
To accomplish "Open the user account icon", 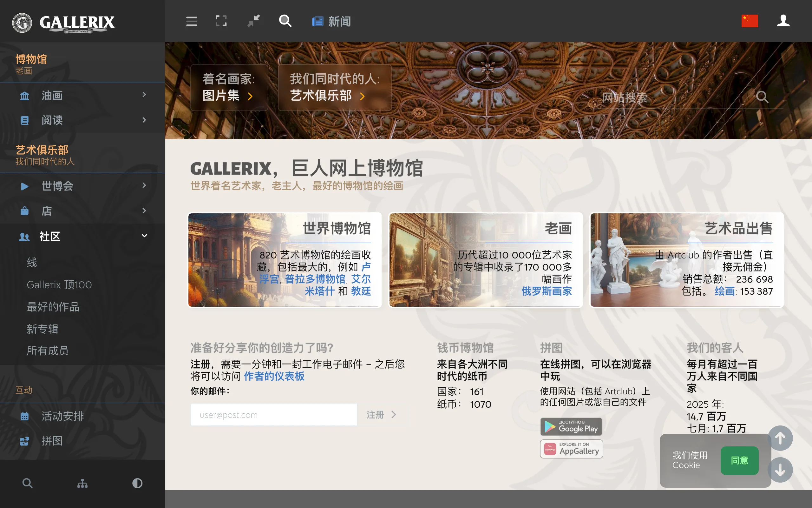I will 783,21.
